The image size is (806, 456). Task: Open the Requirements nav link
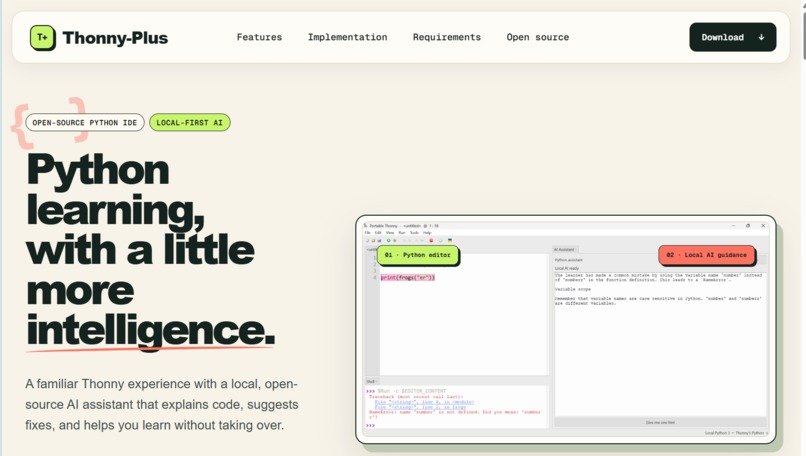point(447,37)
